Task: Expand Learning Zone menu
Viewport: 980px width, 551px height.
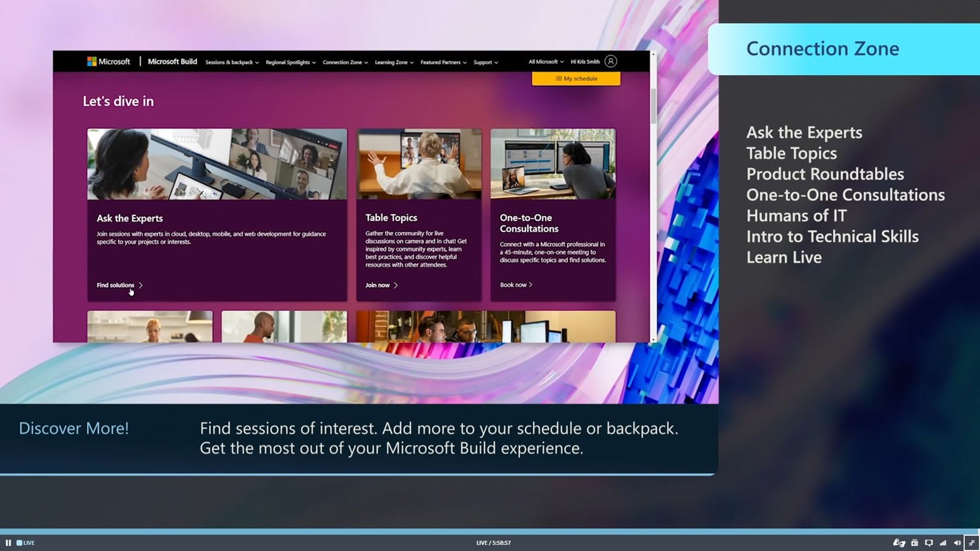Action: tap(394, 62)
